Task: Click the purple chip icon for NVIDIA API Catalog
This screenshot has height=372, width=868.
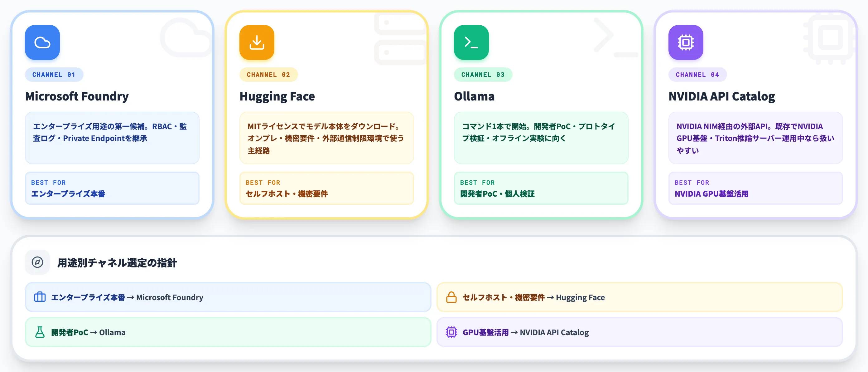Action: [686, 42]
